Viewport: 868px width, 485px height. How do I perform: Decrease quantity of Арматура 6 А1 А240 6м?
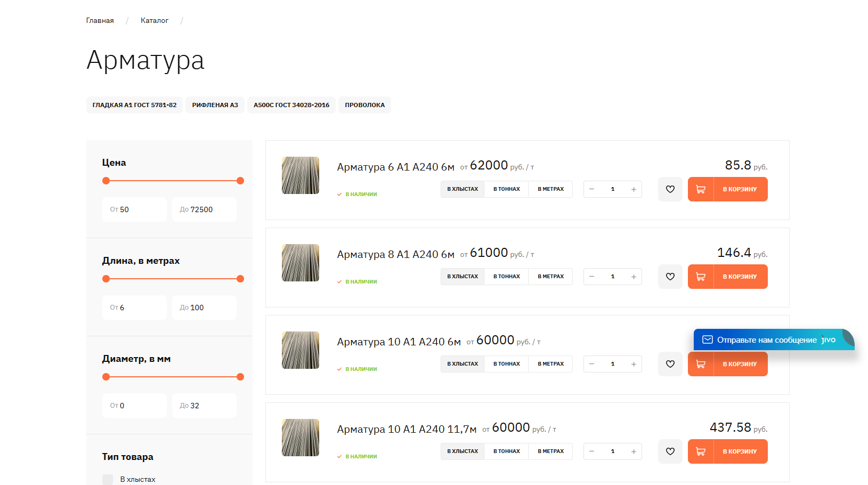591,189
